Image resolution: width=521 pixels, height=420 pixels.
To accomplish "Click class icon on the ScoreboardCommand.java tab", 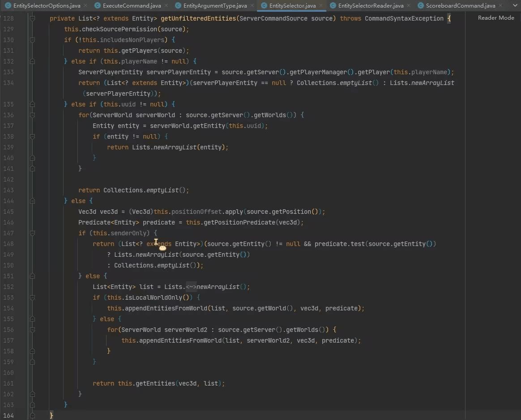I will coord(421,6).
